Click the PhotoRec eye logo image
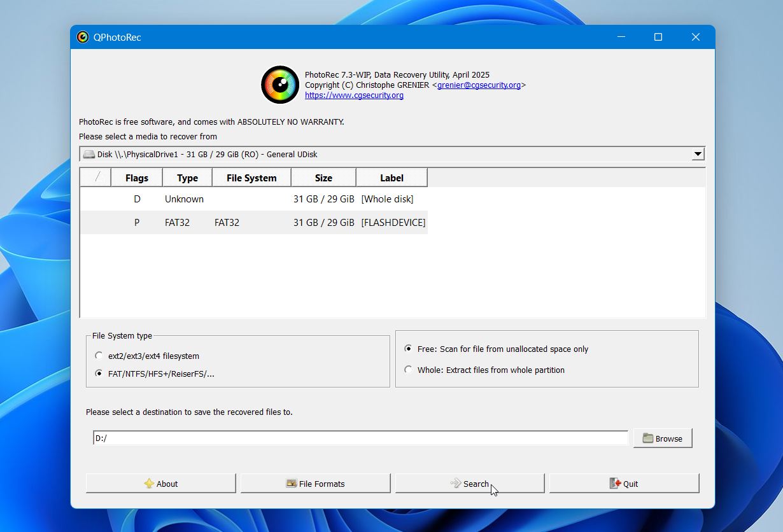783x532 pixels. (280, 85)
